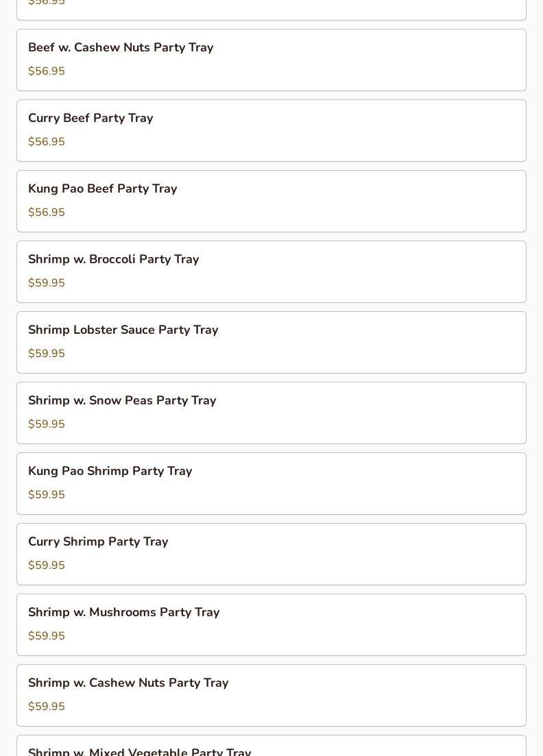Select Shrimp w. Cashew Nuts Party Tray
The width and height of the screenshot is (543, 756).
coord(128,683)
